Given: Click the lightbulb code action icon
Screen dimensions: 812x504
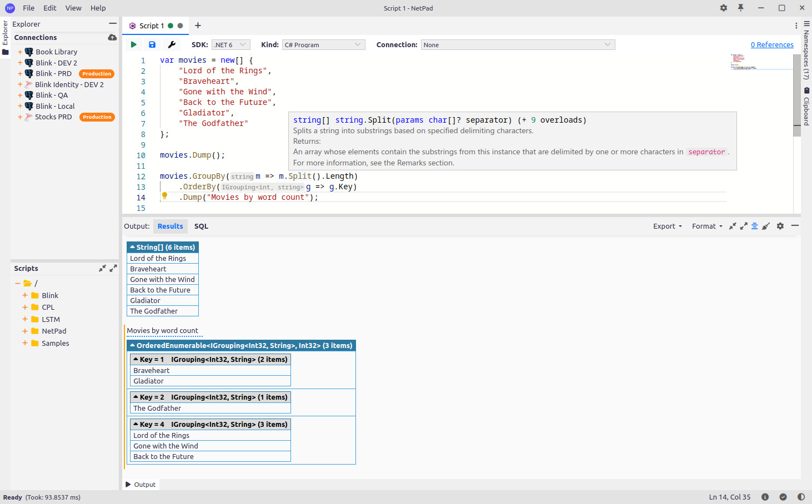Looking at the screenshot, I should 164,195.
